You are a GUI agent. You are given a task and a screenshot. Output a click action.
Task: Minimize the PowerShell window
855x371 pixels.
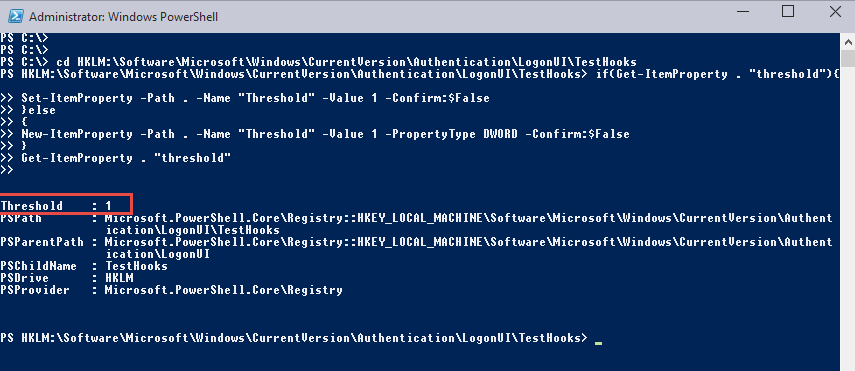tap(740, 12)
